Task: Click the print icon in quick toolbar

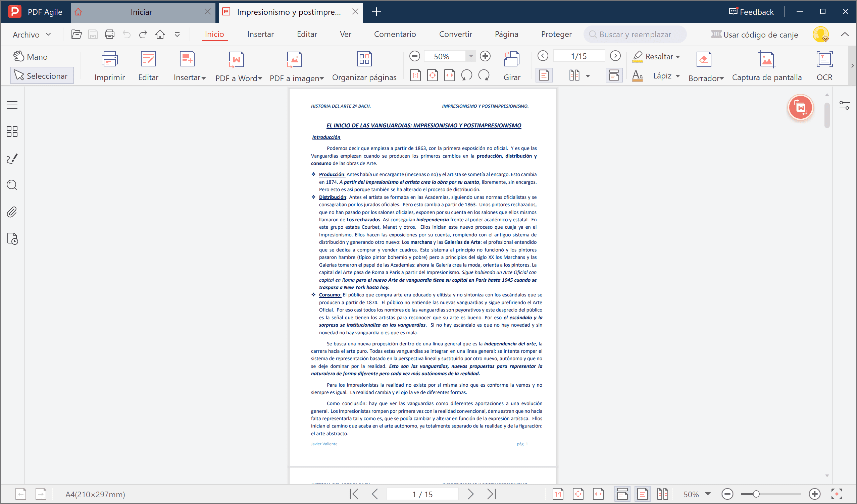Action: tap(109, 34)
